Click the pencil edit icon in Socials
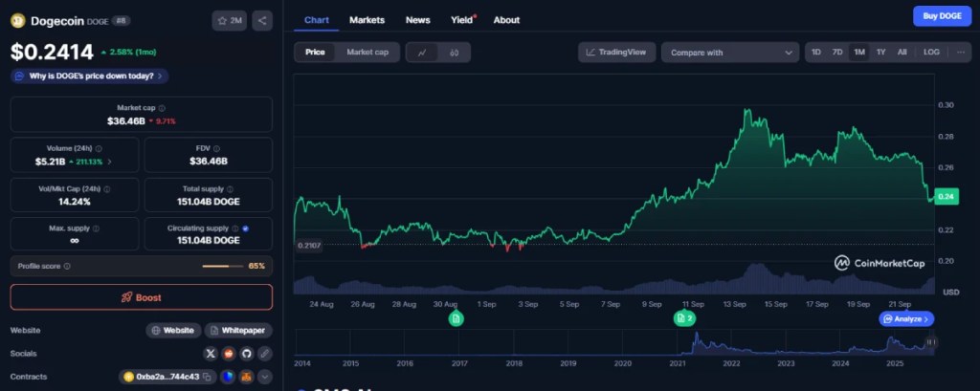 click(x=265, y=354)
